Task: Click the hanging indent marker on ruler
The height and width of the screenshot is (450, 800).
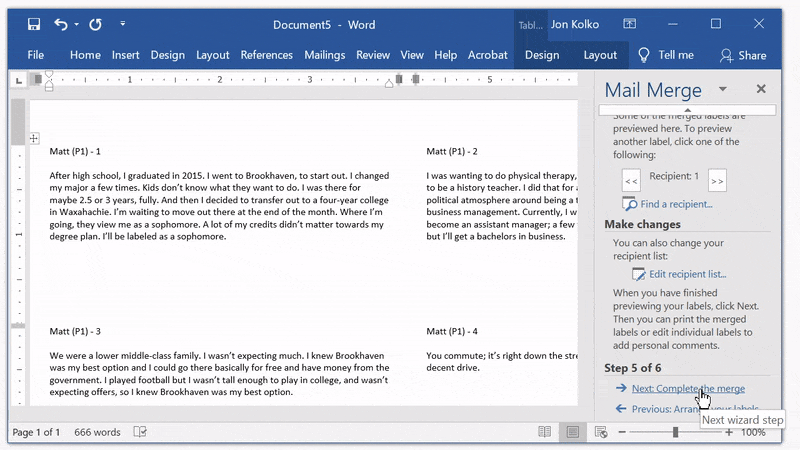Action: 49,84
